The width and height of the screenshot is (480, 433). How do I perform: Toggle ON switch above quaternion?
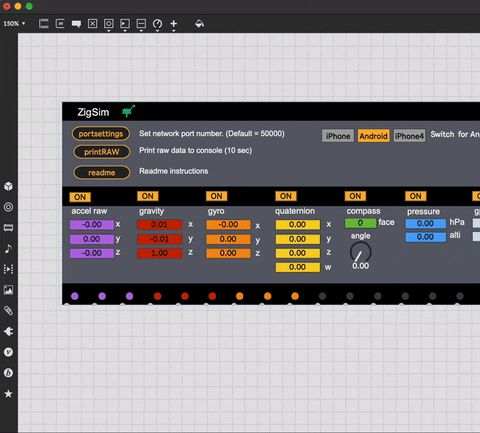pyautogui.click(x=286, y=196)
